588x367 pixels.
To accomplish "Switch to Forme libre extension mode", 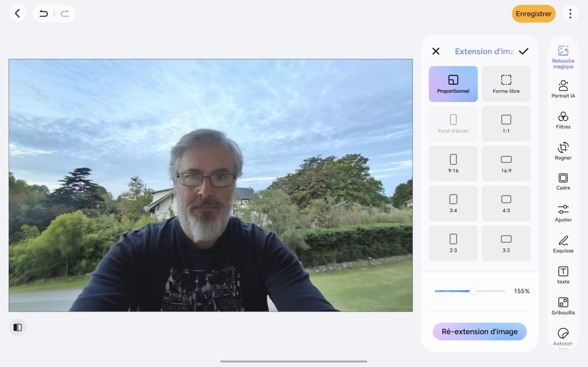I will point(506,84).
